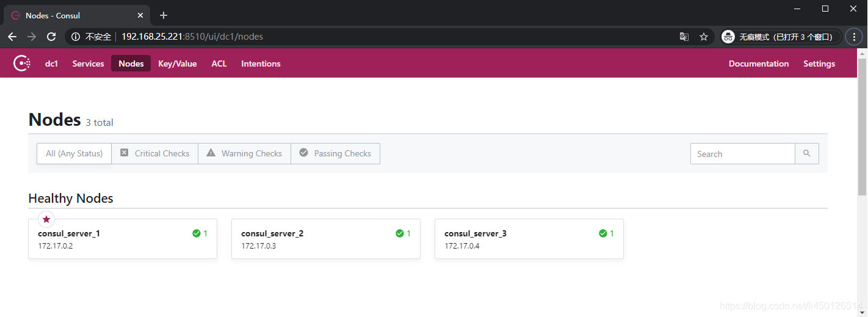
Task: Click the browser address bar URL
Action: click(192, 37)
